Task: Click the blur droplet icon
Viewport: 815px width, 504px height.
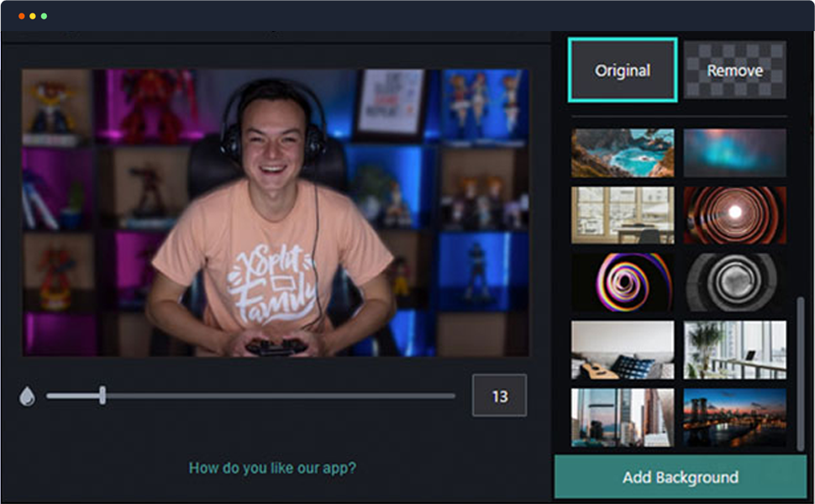Action: pos(28,396)
